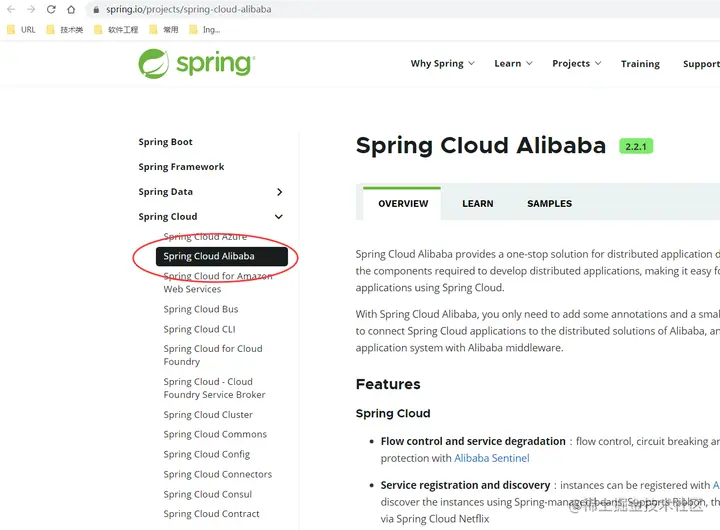Image resolution: width=720 pixels, height=530 pixels.
Task: Open the URL bookmarks folder
Action: [22, 30]
